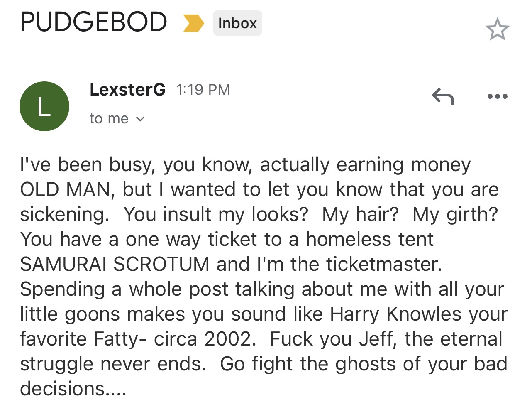Tap the 1:19 PM timestamp
Image resolution: width=532 pixels, height=412 pixels.
pos(203,90)
